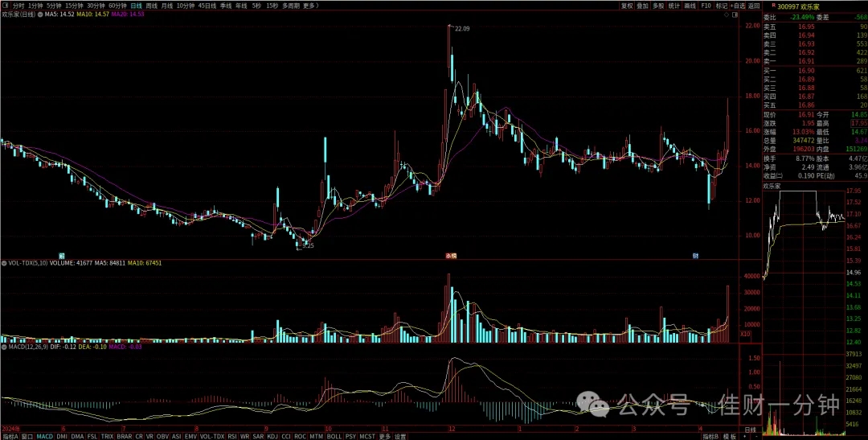Viewport: 868px width, 440px height.
Task: Select the FSL indicator tab
Action: click(x=92, y=436)
